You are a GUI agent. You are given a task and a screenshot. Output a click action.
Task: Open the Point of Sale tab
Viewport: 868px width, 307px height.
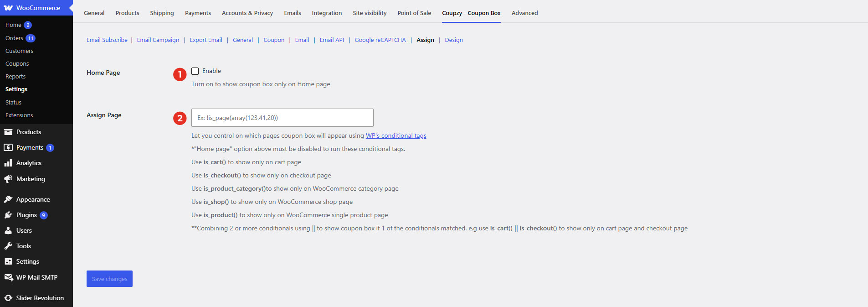(x=414, y=13)
